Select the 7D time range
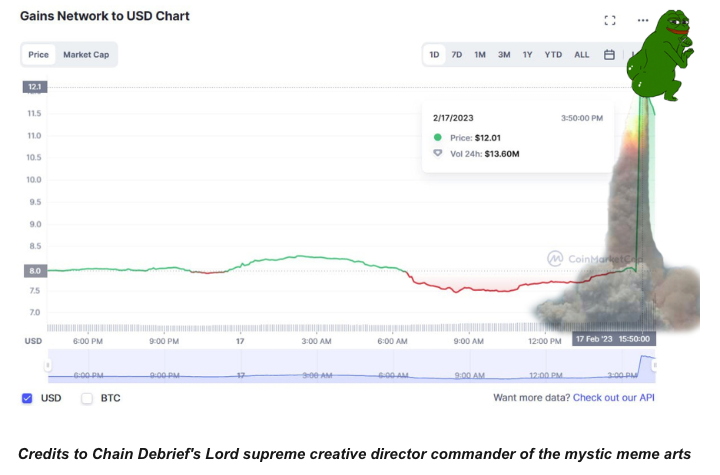The height and width of the screenshot is (475, 720). tap(456, 55)
